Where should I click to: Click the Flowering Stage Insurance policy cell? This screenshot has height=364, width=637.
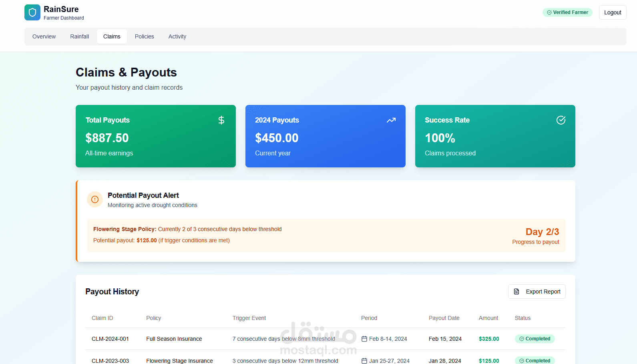coord(179,361)
